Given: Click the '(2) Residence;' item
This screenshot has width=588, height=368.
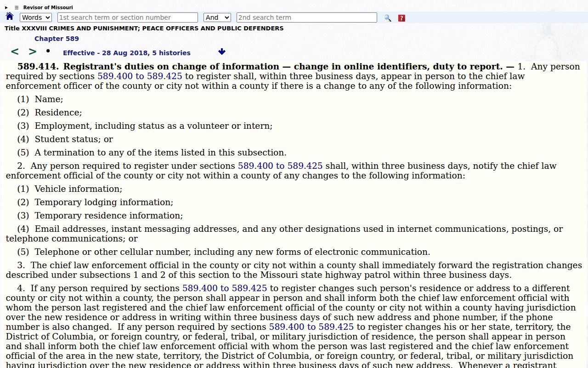Looking at the screenshot, I should (x=50, y=113).
